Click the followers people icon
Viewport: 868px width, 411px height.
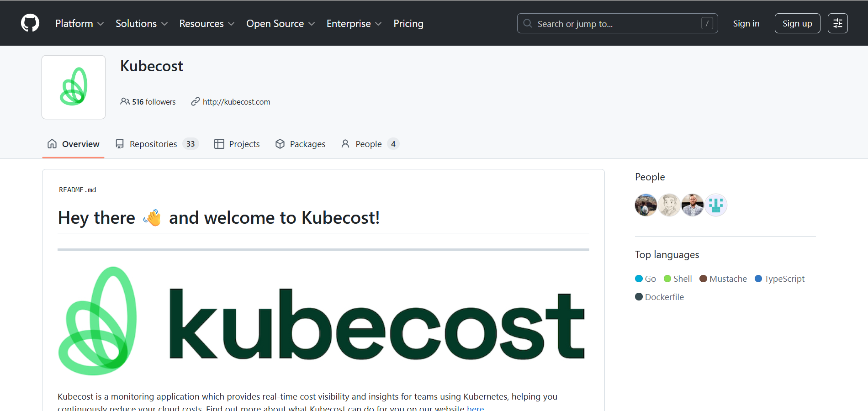coord(125,101)
